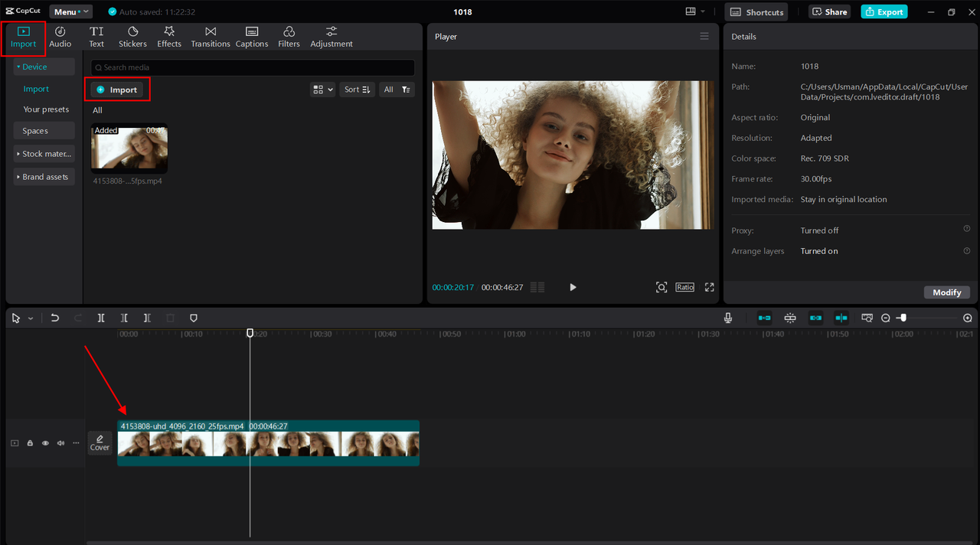This screenshot has height=545, width=980.
Task: Undo the last action in timeline toolbar
Action: point(55,318)
